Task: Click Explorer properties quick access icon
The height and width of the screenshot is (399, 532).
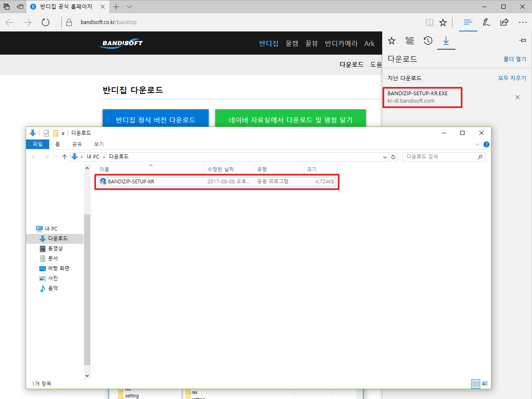Action: click(x=46, y=133)
